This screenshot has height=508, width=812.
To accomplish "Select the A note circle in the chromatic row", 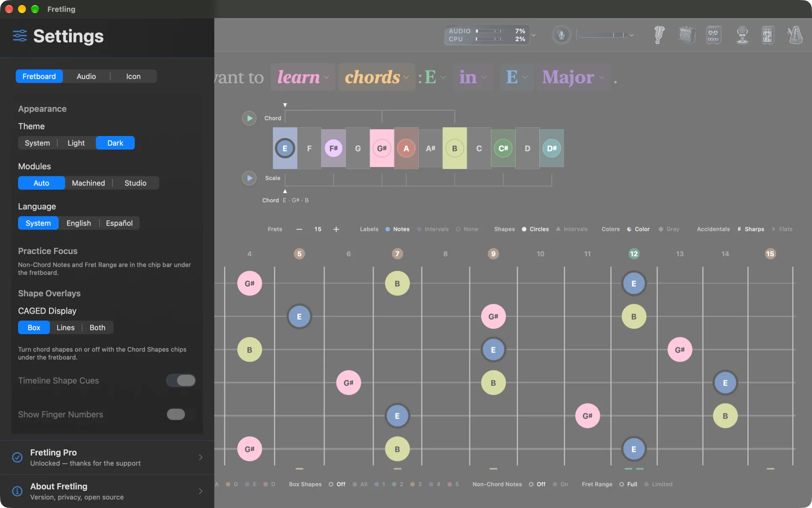I will (406, 148).
